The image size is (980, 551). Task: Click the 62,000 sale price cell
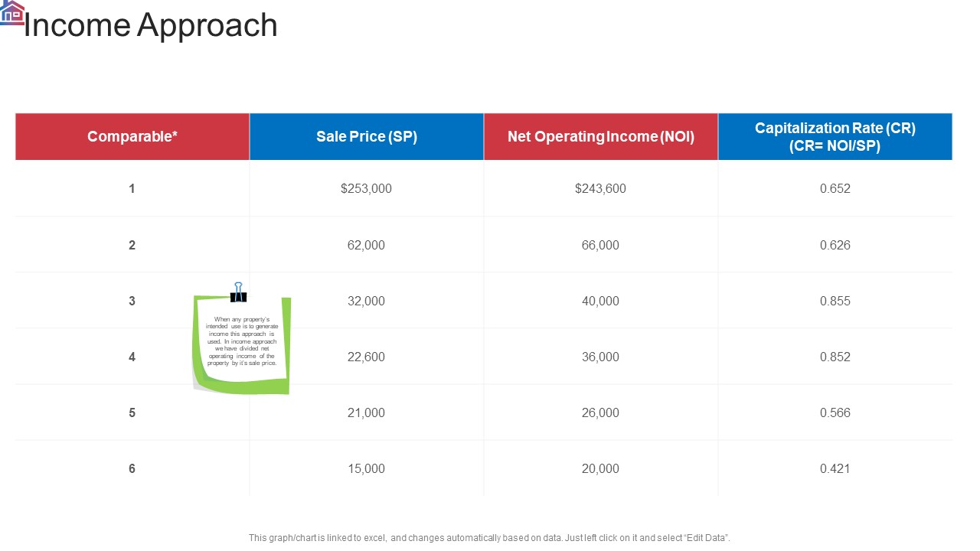pos(367,245)
